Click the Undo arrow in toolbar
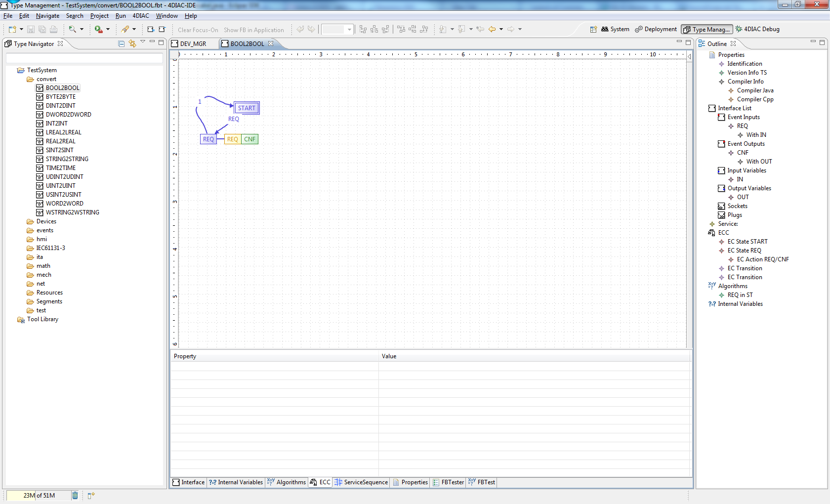Viewport: 830px width, 504px height. tap(300, 29)
